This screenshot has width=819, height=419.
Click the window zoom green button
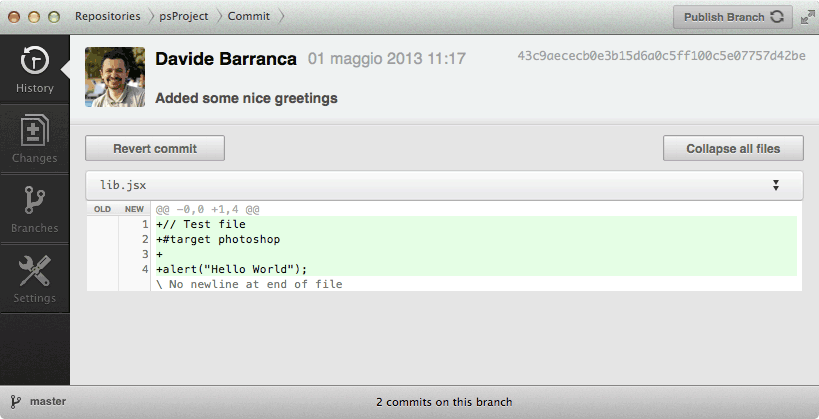pyautogui.click(x=54, y=17)
